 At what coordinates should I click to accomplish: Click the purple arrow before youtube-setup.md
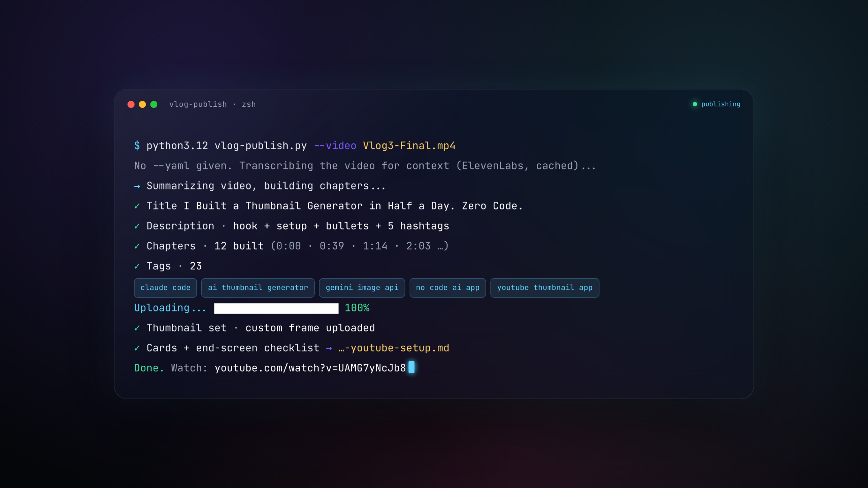pos(329,348)
